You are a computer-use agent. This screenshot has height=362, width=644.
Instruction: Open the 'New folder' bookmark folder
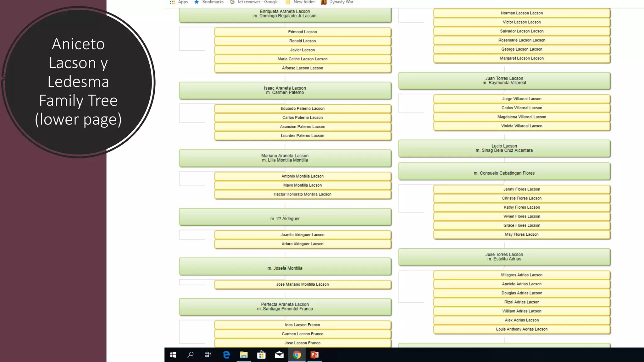point(300,2)
